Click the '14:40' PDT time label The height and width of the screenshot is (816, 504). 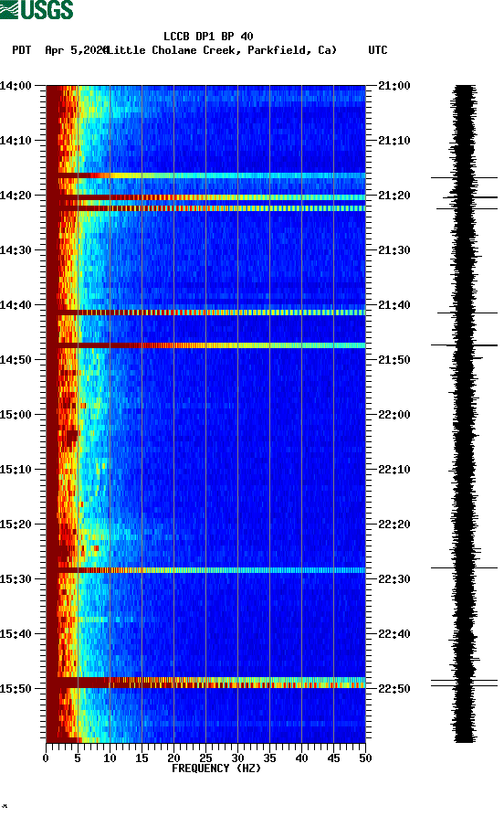pos(16,305)
